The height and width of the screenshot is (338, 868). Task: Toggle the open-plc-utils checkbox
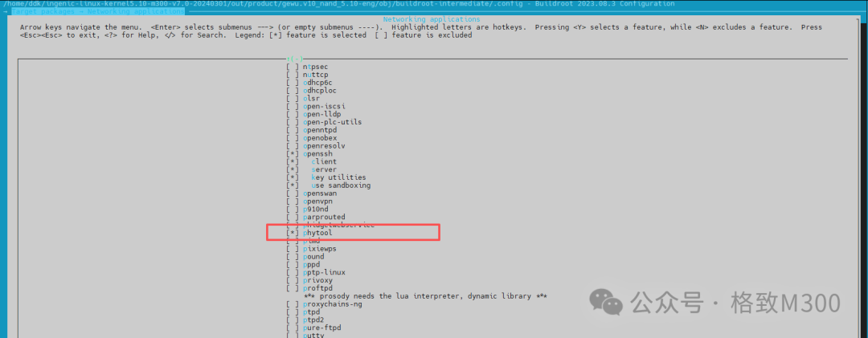293,122
